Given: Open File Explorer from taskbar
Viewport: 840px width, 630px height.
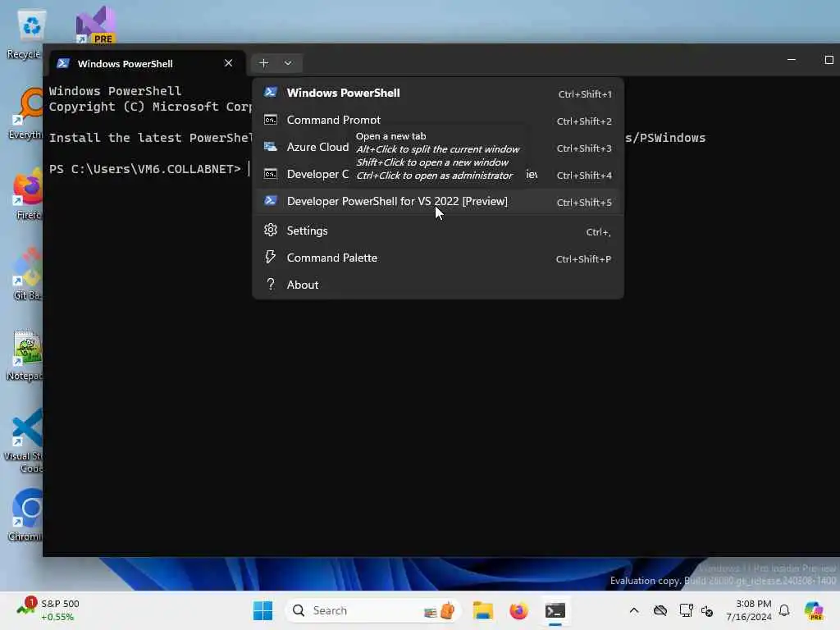Looking at the screenshot, I should click(x=482, y=610).
